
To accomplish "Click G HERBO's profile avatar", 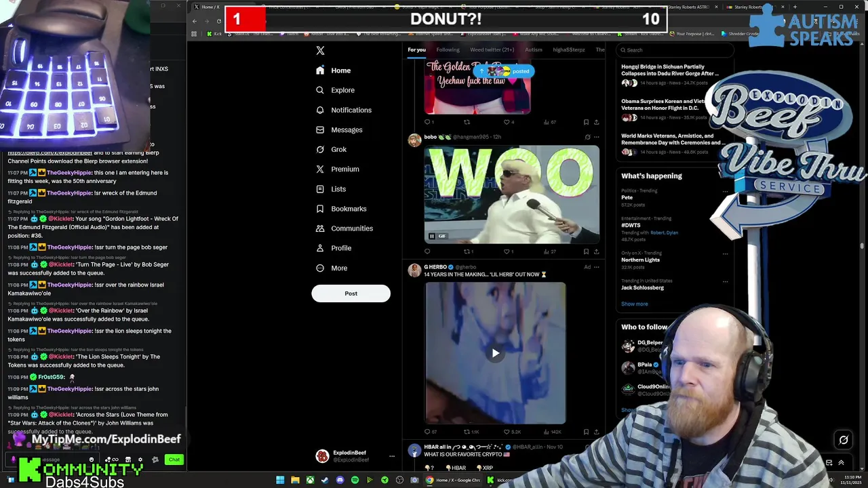I will point(414,270).
